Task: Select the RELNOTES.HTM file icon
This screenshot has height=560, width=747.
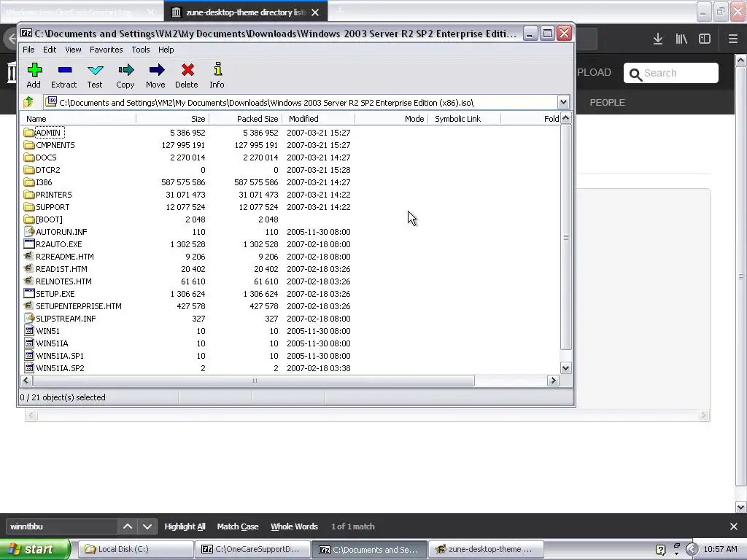Action: point(29,281)
